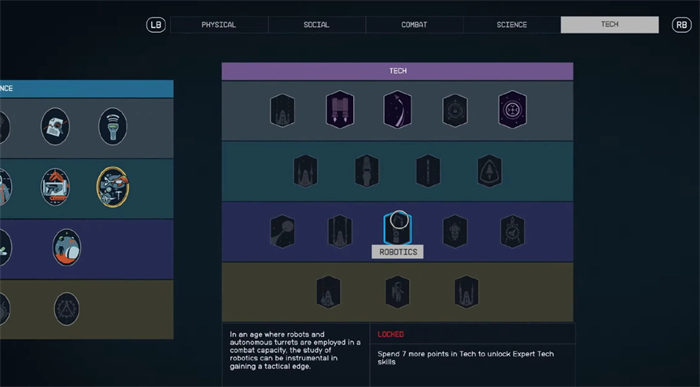
Task: Choose the Piloting skill with rocket trail
Action: pyautogui.click(x=397, y=109)
